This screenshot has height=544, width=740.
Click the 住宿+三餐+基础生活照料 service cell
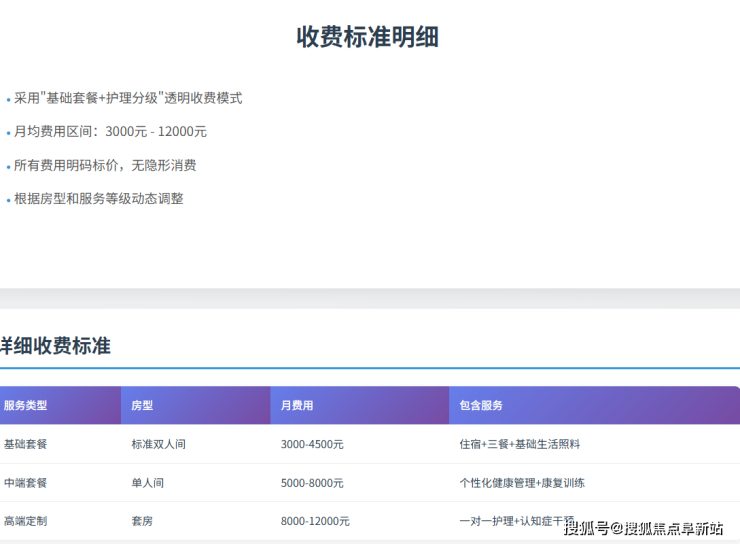click(x=519, y=444)
